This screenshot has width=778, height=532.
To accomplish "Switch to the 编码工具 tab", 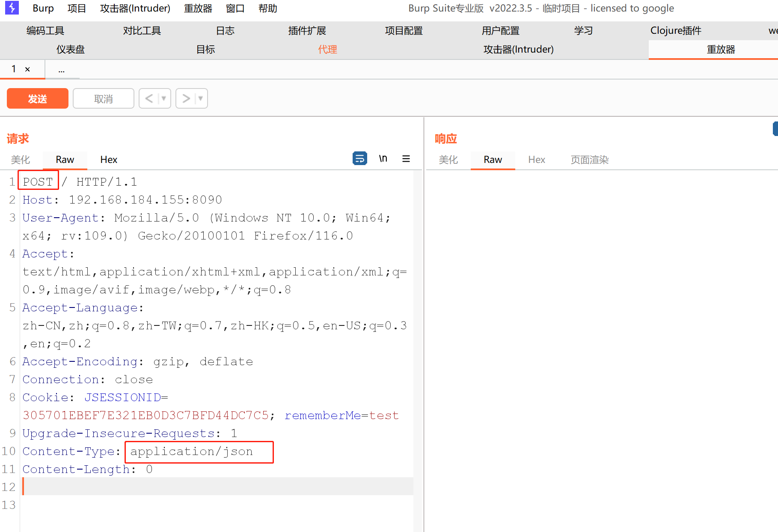I will pyautogui.click(x=45, y=31).
